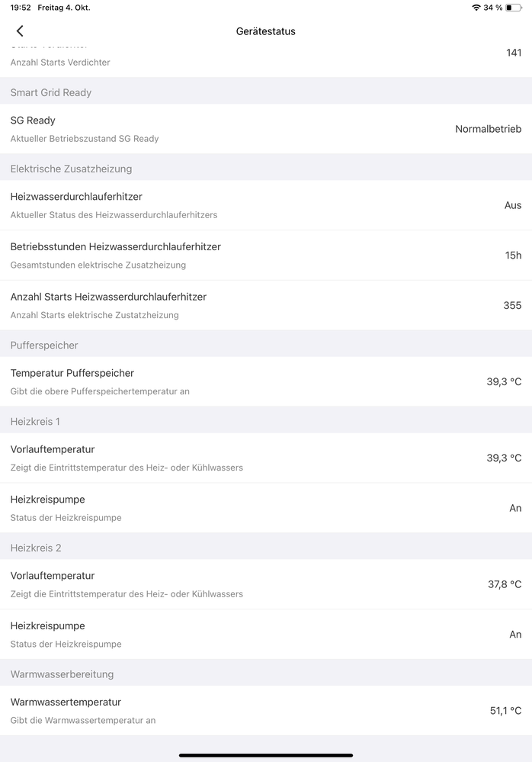Viewport: 532px width, 762px height.
Task: Select Anzahl Starts Heizwasserdurchlauferhitzer row
Action: pos(266,305)
